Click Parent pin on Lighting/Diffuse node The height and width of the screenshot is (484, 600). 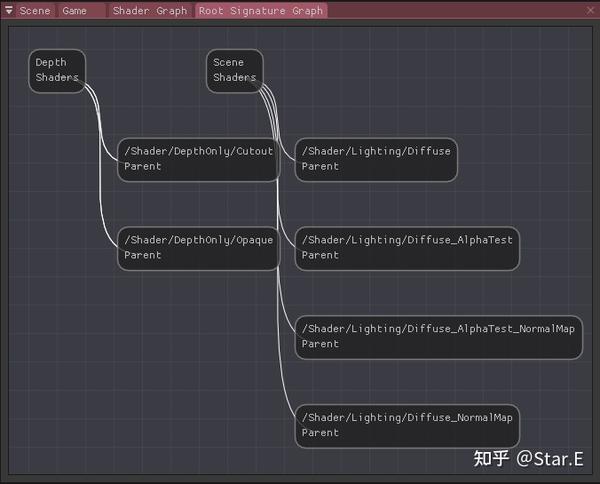(x=321, y=167)
